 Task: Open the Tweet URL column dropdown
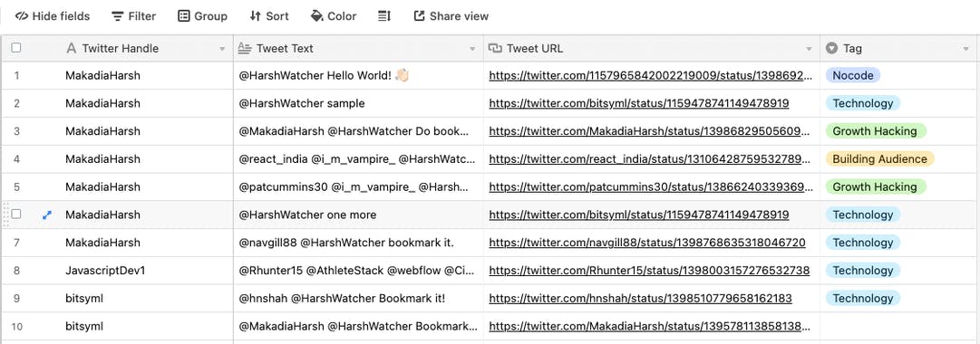(810, 49)
